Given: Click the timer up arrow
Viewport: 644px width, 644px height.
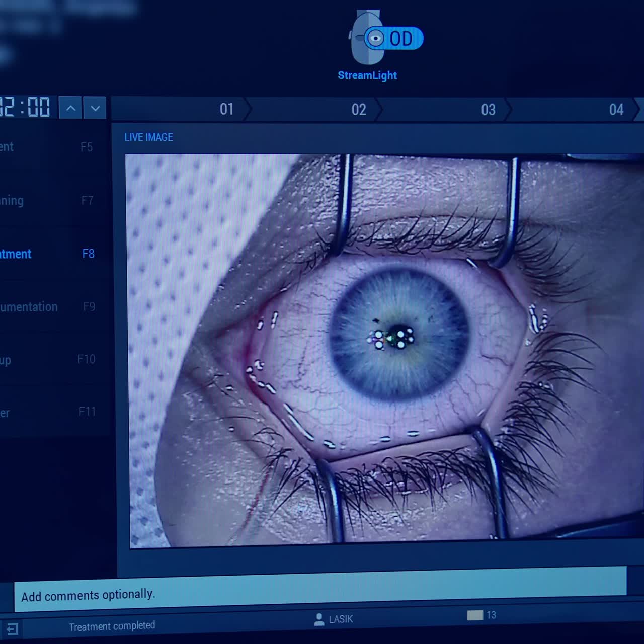Looking at the screenshot, I should coord(69,107).
